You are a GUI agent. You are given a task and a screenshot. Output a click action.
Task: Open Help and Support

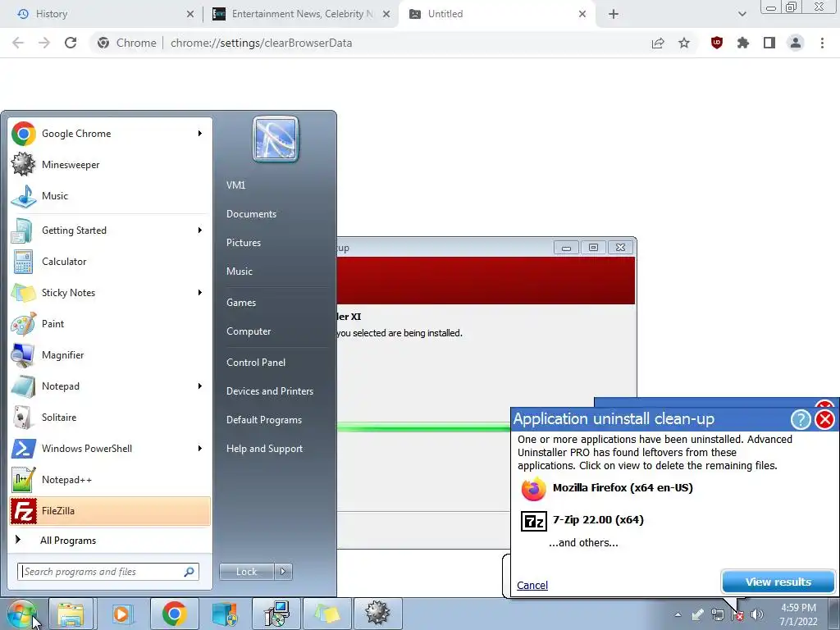coord(264,449)
